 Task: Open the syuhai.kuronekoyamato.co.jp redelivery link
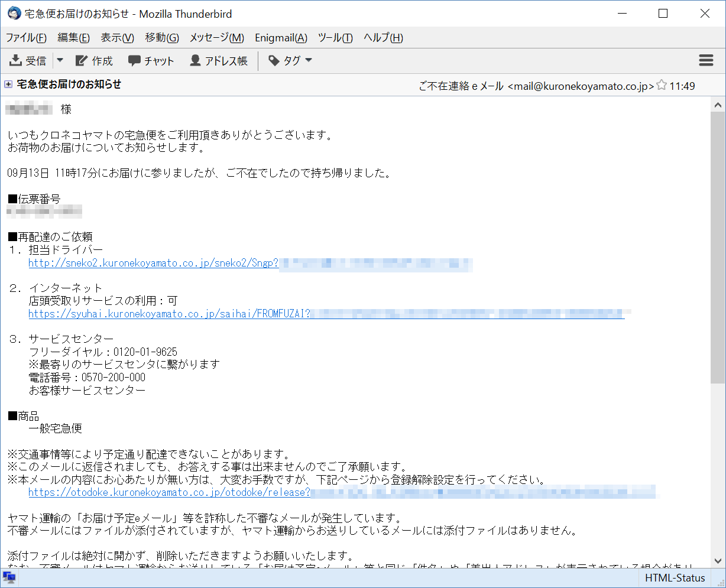tap(169, 314)
